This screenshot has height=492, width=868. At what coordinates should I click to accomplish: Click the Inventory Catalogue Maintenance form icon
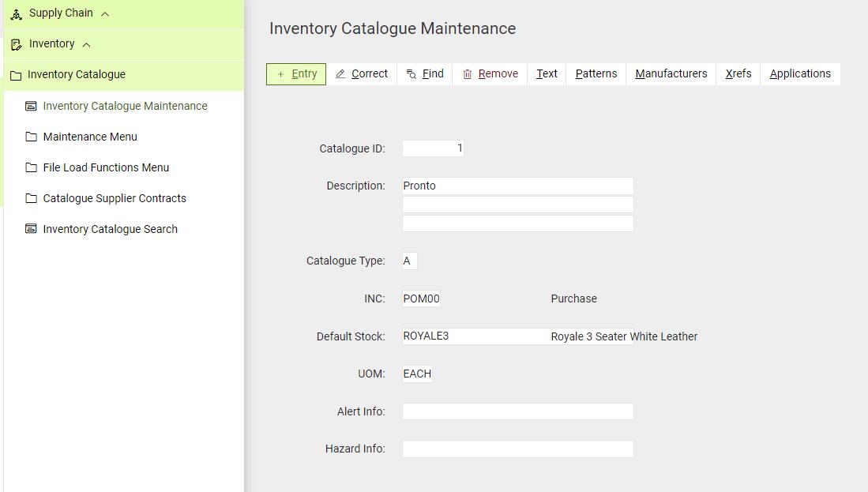pos(32,106)
